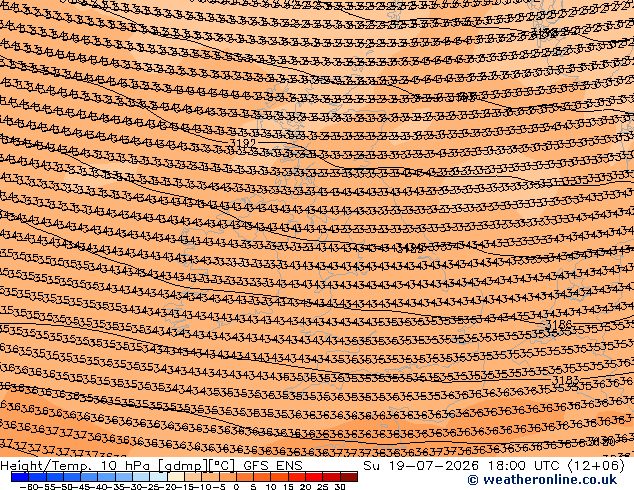The height and width of the screenshot is (490, 634).
Task: Click the 3186 contour height label
Action: pos(559,324)
